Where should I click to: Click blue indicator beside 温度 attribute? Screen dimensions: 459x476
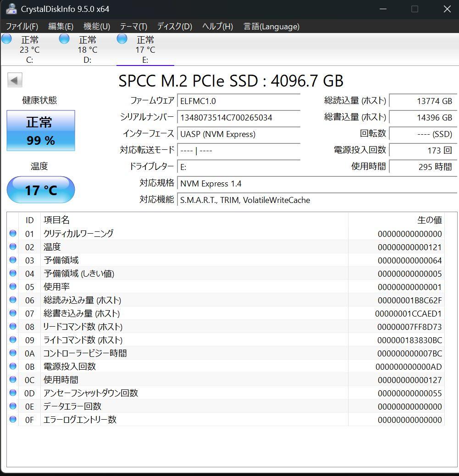(x=13, y=247)
